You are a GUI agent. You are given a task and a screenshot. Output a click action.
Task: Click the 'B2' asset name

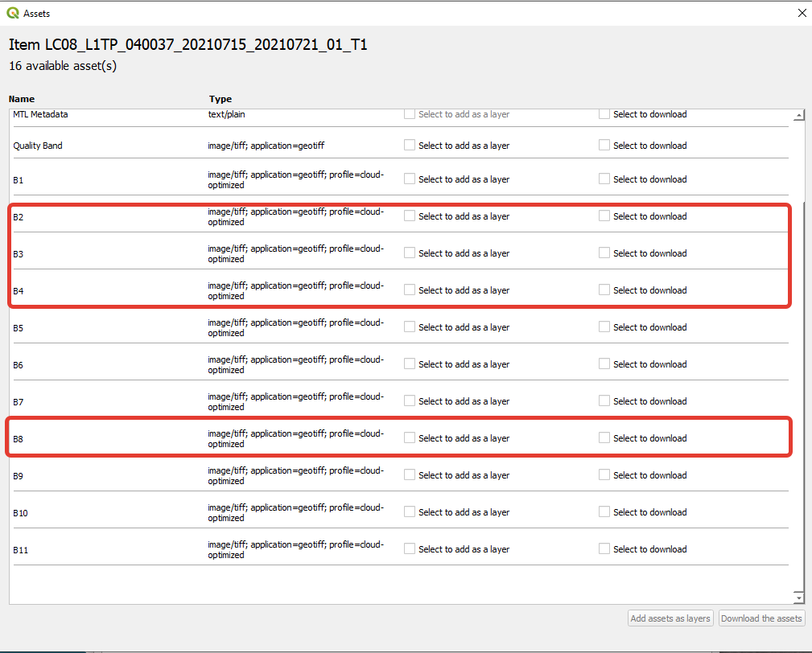pos(19,217)
